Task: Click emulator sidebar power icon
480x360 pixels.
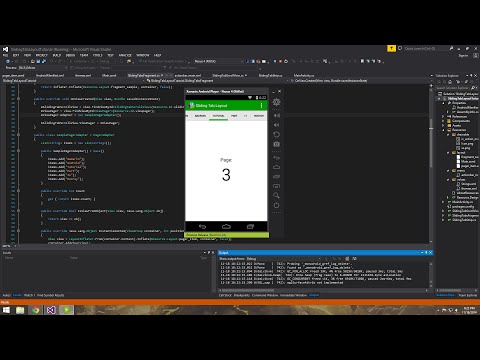Action: [276, 205]
